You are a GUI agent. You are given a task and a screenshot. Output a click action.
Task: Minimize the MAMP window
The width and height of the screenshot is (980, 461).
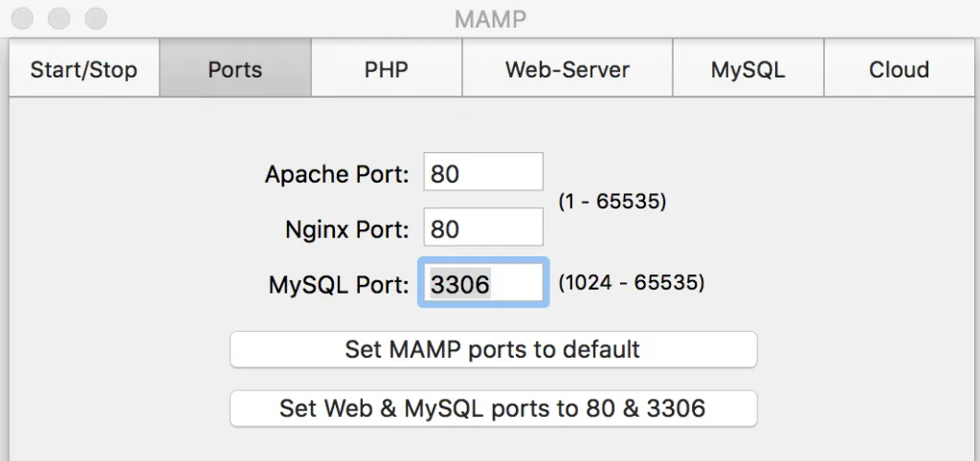pos(58,18)
